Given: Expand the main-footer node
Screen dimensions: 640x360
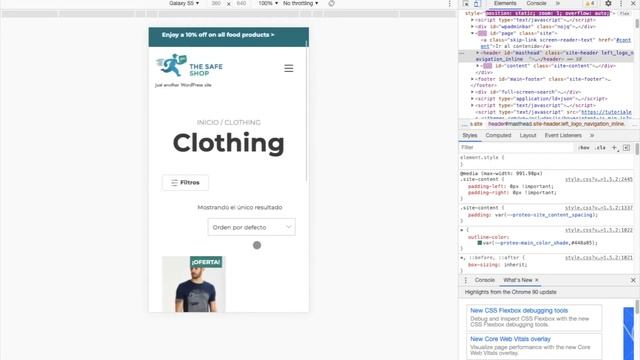Looking at the screenshot, I should [472, 79].
